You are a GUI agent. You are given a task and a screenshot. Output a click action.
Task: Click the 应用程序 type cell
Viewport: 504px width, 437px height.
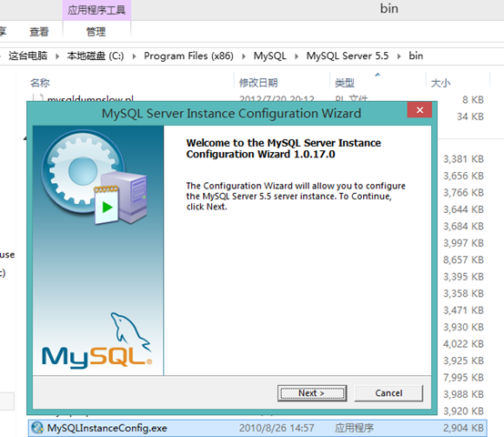pyautogui.click(x=354, y=428)
